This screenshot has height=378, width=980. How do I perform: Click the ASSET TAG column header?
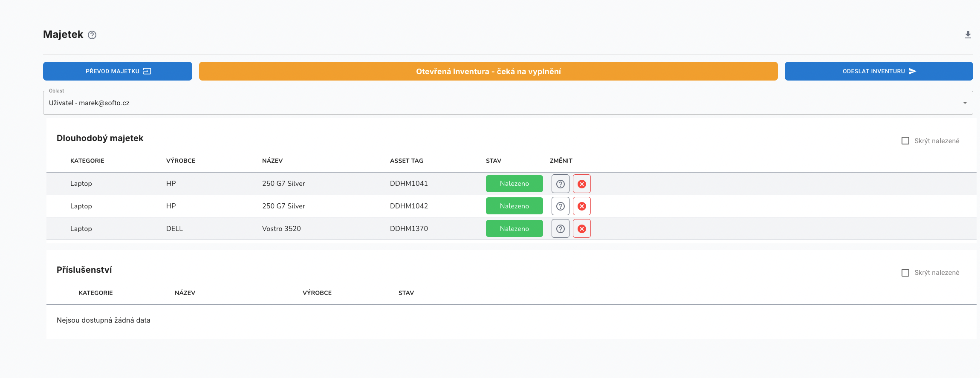406,161
